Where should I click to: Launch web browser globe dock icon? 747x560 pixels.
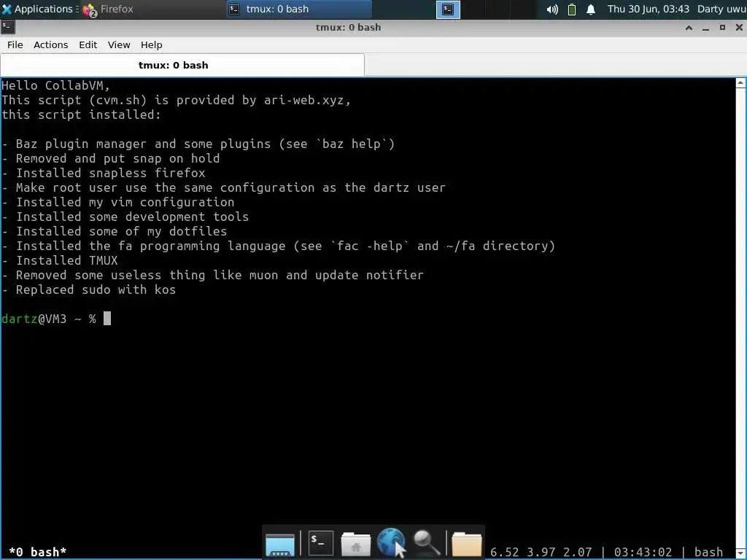(391, 542)
